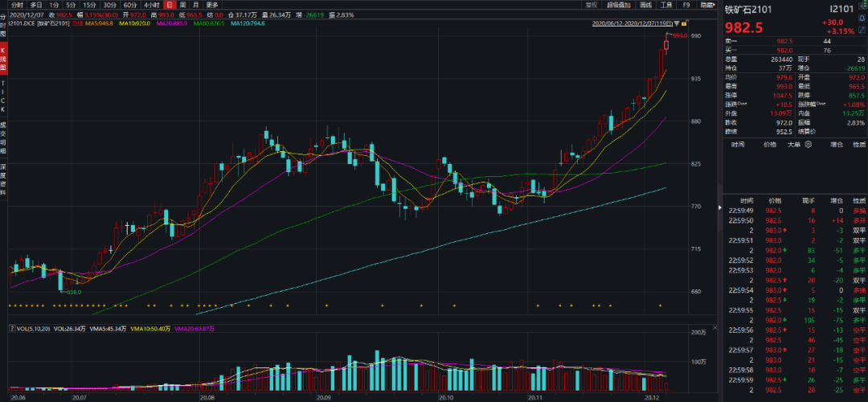The height and width of the screenshot is (402, 868).
Task: Click the F9 button
Action: pyautogui.click(x=686, y=5)
